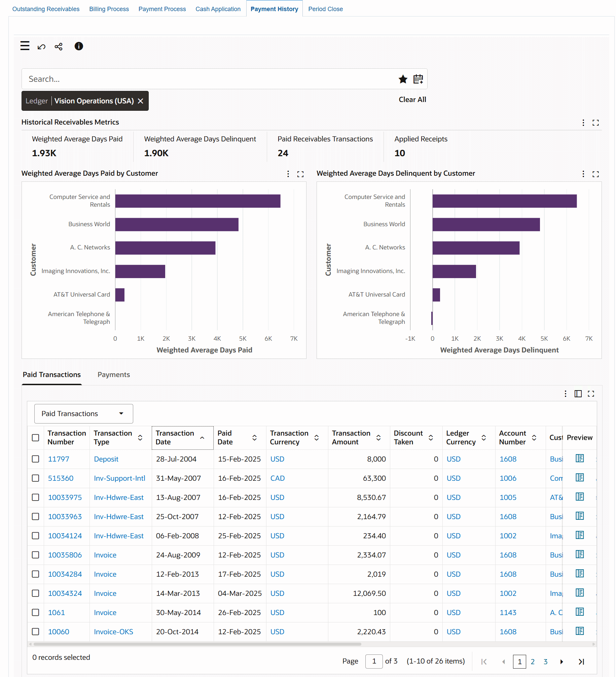Screen dimensions: 616x677
Task: Click the table horizontal scrollbar
Action: 197,644
